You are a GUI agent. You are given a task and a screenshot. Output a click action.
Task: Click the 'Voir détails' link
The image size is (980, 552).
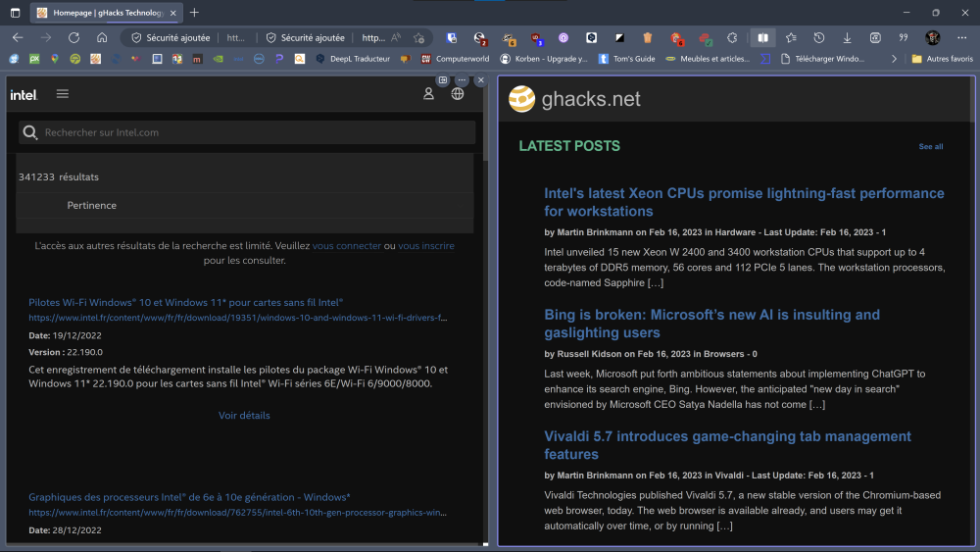[244, 415]
